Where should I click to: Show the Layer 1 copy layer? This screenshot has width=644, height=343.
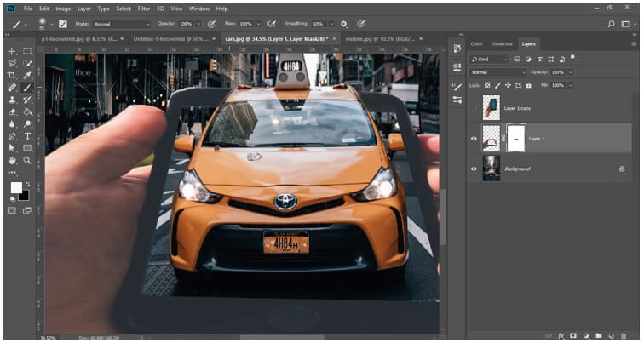[x=474, y=107]
